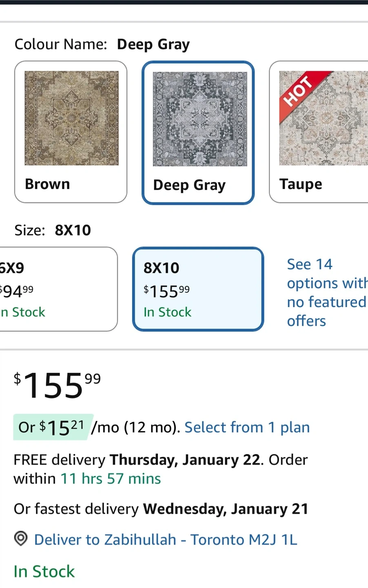Tap the Size: 8X10 heading

pos(53,230)
